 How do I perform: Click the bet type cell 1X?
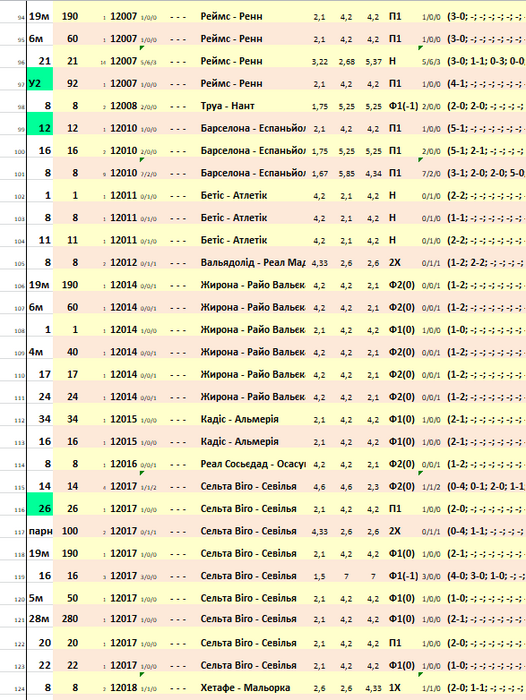click(x=395, y=688)
